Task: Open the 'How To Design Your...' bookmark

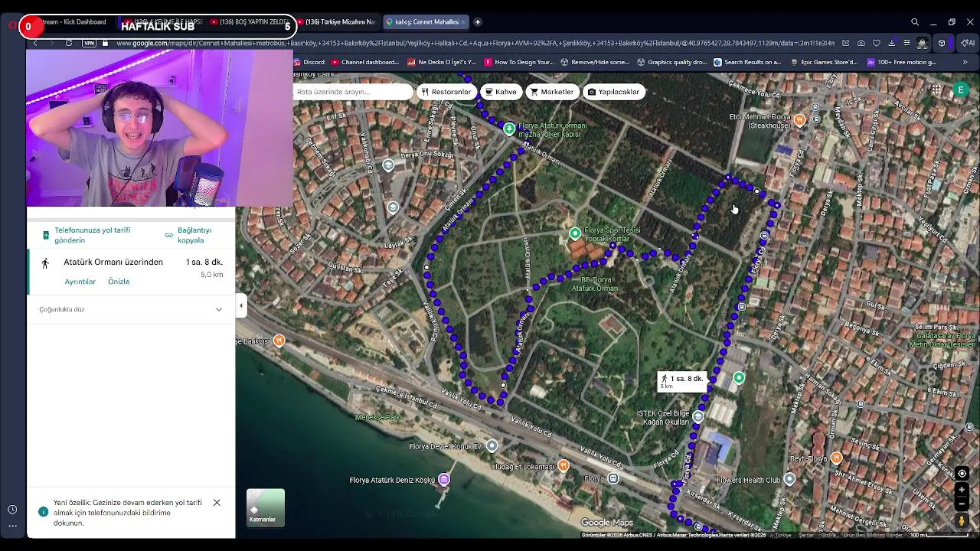Action: [x=518, y=62]
